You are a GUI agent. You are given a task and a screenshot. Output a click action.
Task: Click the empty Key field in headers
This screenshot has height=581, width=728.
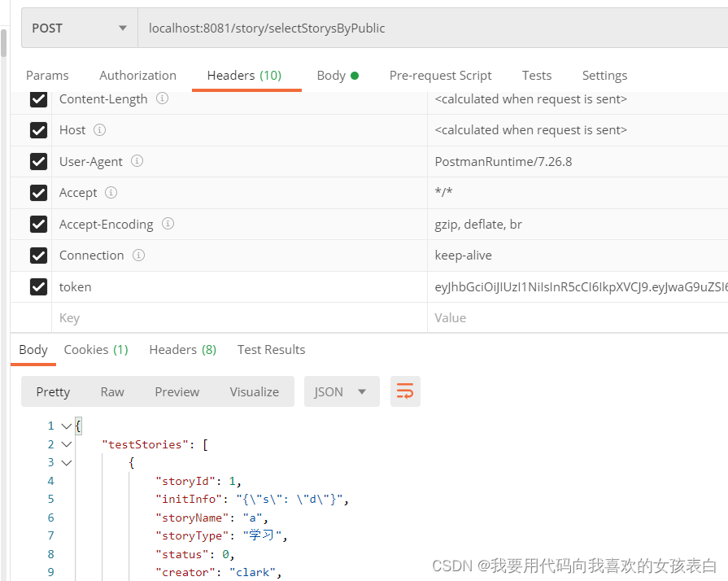coord(236,318)
